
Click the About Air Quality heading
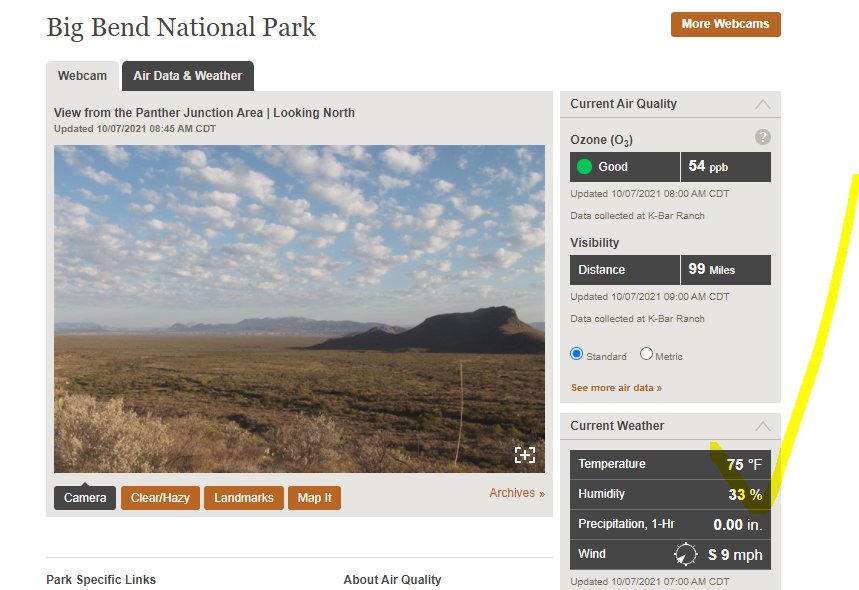392,580
